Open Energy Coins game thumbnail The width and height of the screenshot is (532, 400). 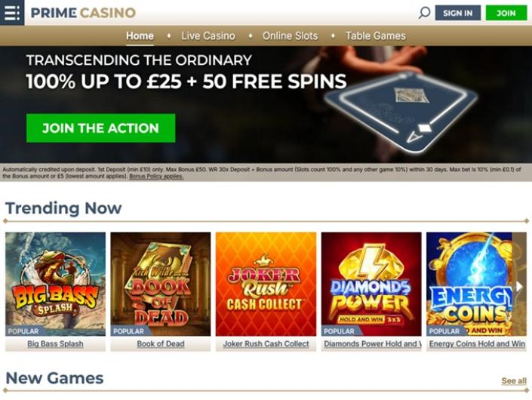point(469,284)
